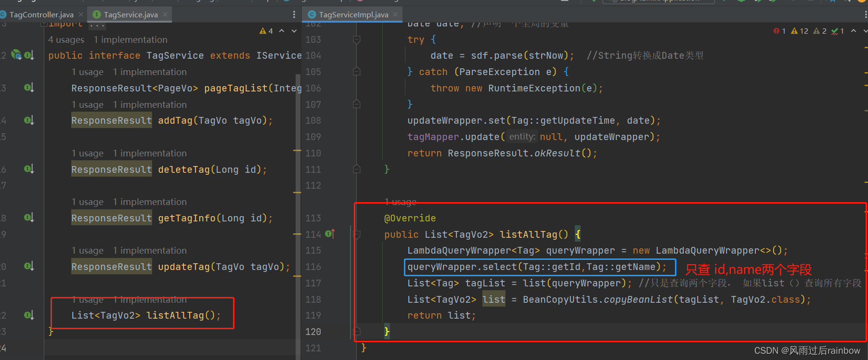
Task: Click '1 implementation' hint above deleteTag
Action: tap(150, 153)
